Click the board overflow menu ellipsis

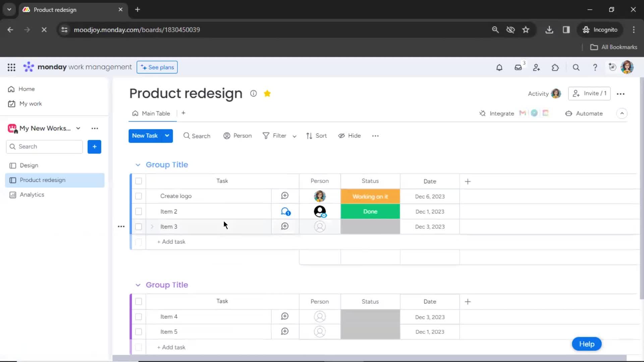(621, 93)
